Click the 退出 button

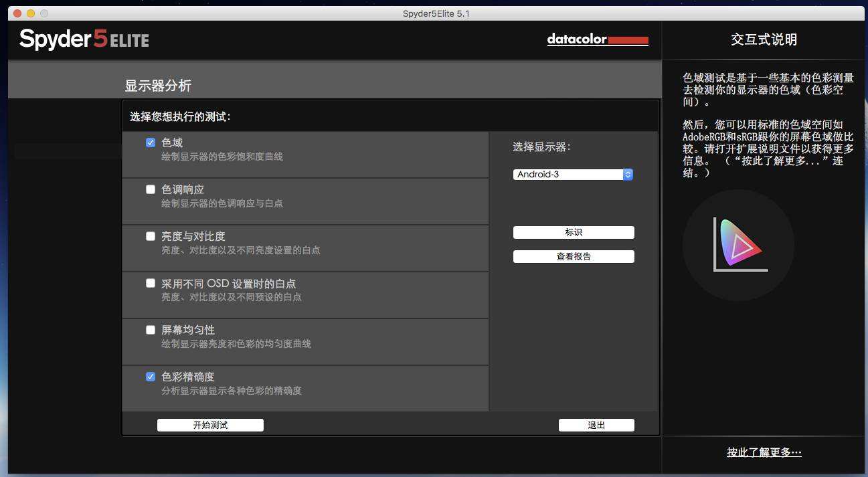click(x=596, y=425)
